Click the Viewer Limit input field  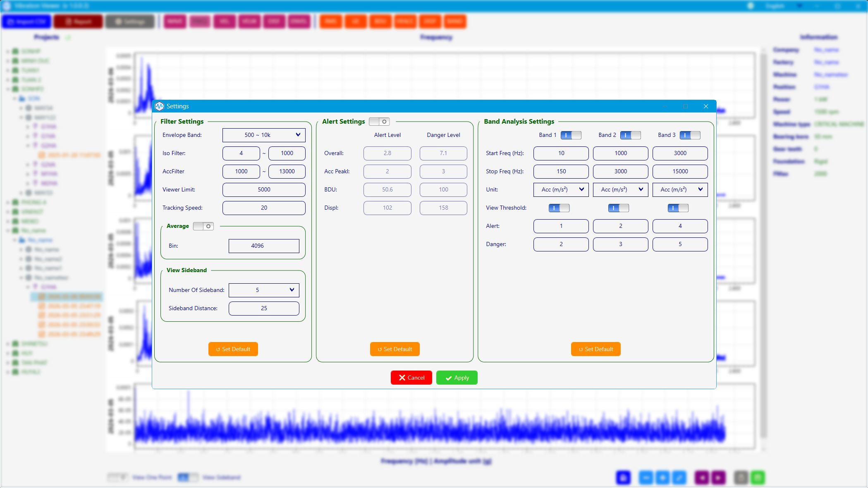[x=264, y=189]
